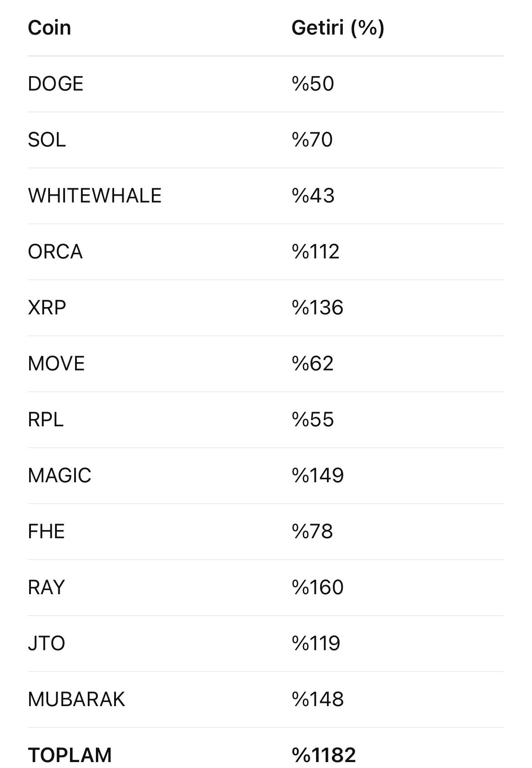The width and height of the screenshot is (532, 768).
Task: Click the SOL row label
Action: [47, 140]
